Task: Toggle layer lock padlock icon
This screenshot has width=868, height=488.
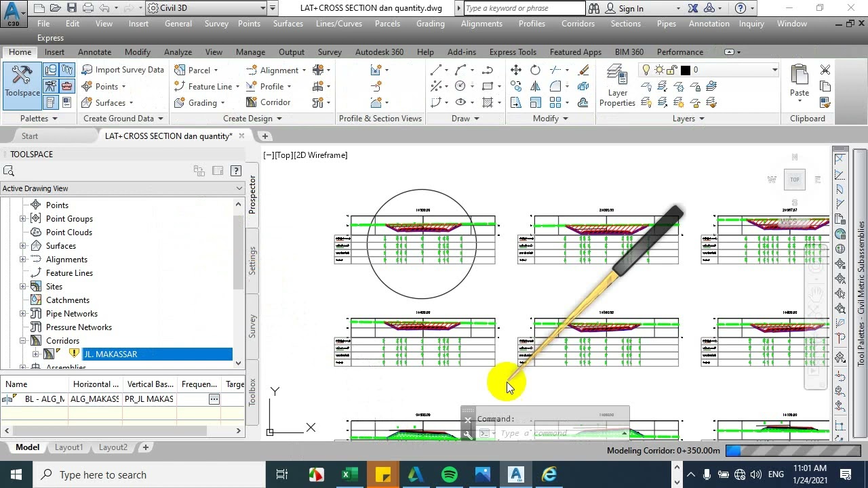Action: 672,70
